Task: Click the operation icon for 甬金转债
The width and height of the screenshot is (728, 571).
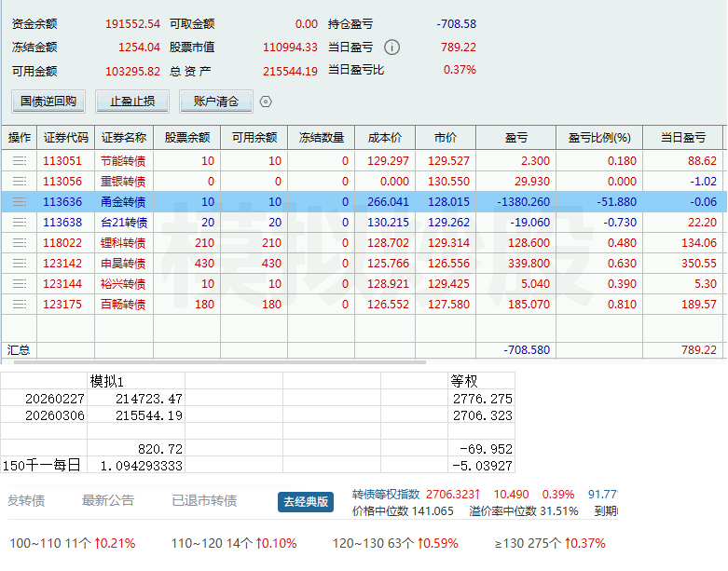Action: click(19, 202)
